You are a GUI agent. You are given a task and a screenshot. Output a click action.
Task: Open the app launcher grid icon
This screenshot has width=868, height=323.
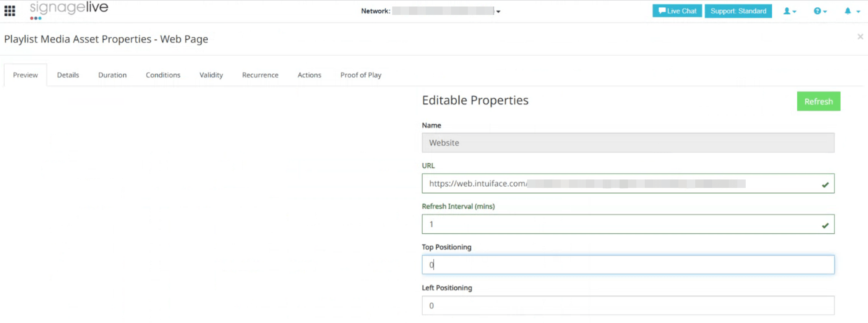tap(10, 11)
